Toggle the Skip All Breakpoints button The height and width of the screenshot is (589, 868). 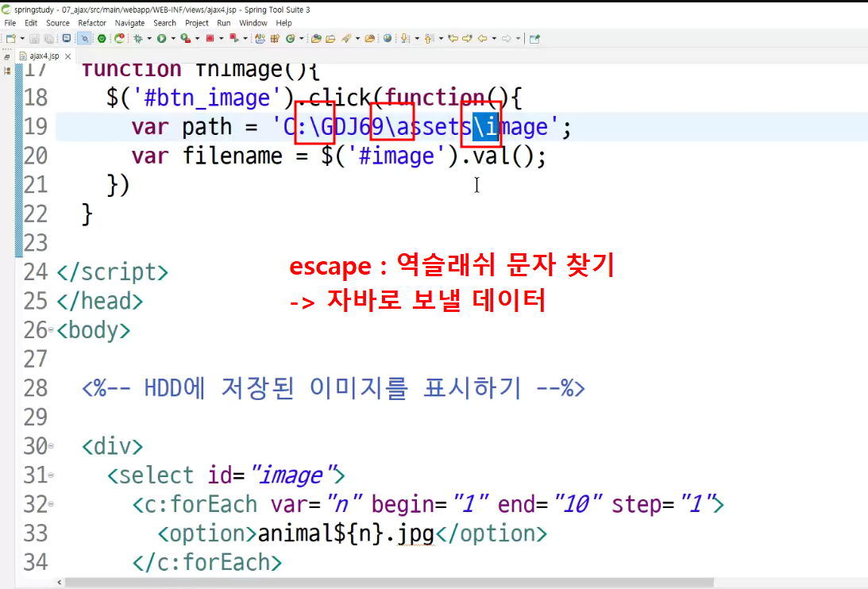(84, 39)
